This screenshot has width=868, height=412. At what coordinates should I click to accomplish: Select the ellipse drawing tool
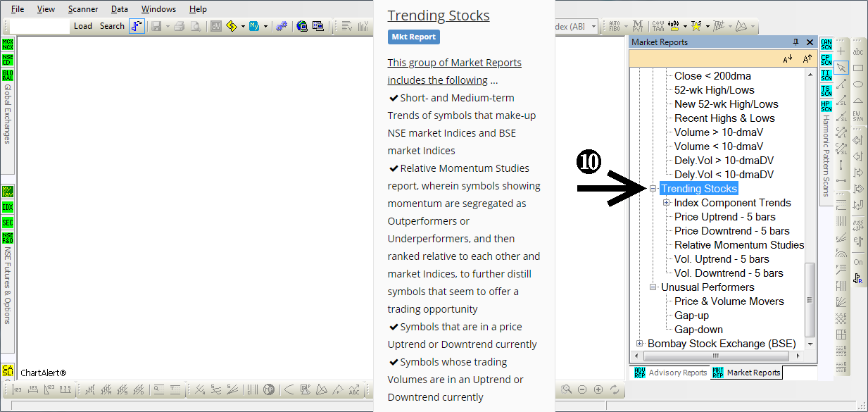point(858,84)
